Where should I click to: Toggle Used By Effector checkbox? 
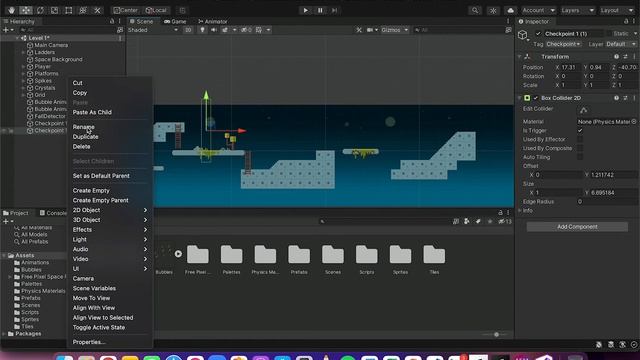[580, 140]
